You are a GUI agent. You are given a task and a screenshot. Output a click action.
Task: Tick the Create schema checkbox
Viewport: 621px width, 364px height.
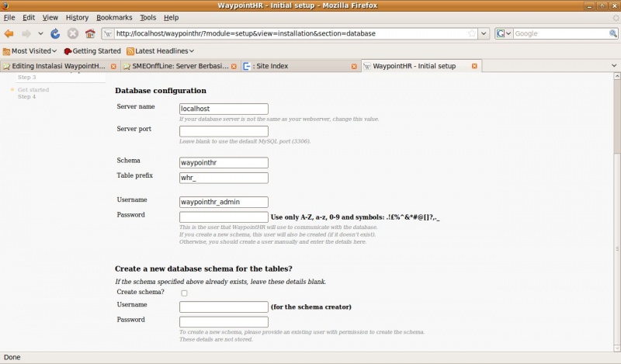[x=184, y=293]
